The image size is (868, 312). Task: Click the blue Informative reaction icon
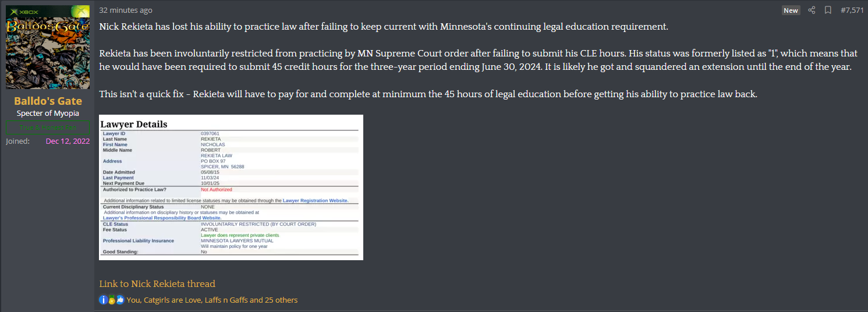(104, 300)
